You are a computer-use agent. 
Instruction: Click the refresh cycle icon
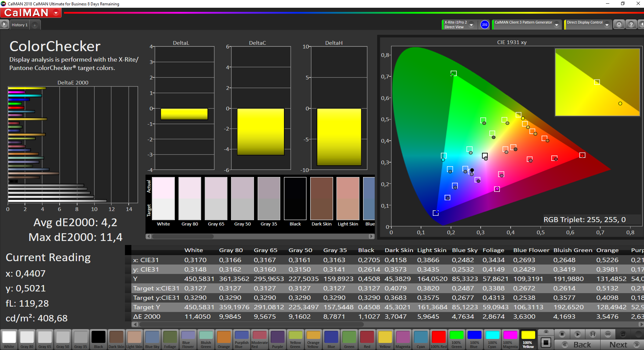[x=623, y=334]
